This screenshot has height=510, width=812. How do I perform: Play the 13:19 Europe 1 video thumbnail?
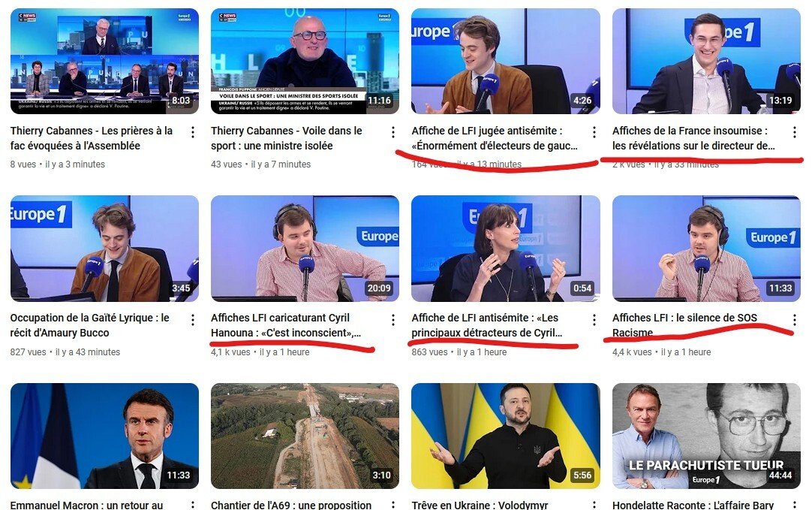(706, 61)
